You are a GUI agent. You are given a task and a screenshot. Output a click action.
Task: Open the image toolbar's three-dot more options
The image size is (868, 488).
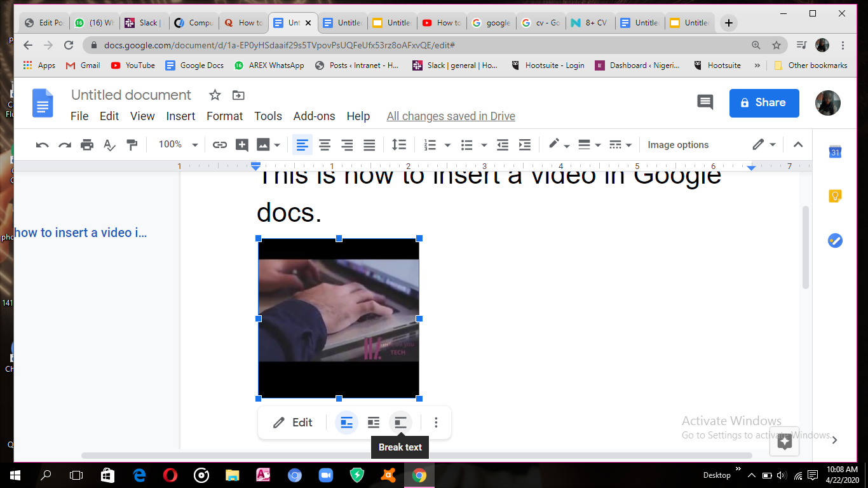pyautogui.click(x=436, y=423)
